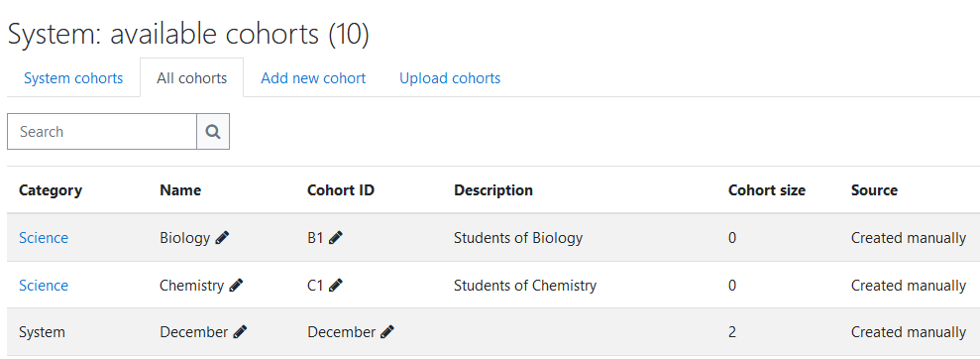Select the All cohorts tab
The image size is (980, 359).
192,78
